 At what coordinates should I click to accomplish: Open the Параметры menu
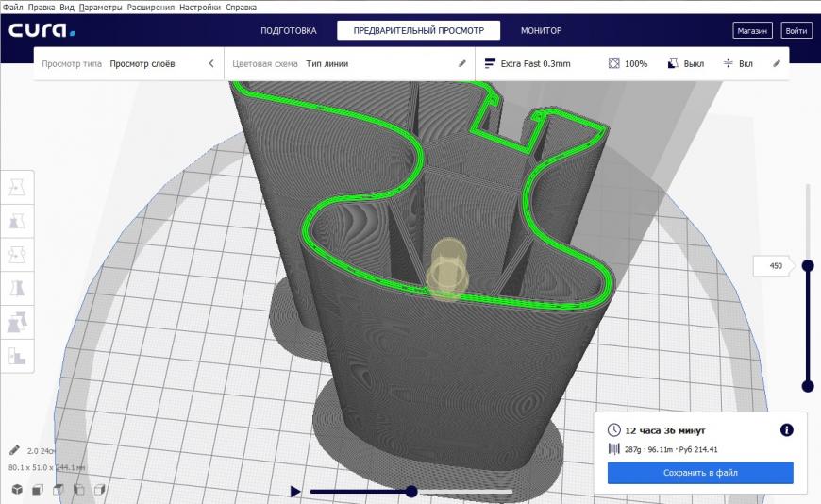pos(101,8)
